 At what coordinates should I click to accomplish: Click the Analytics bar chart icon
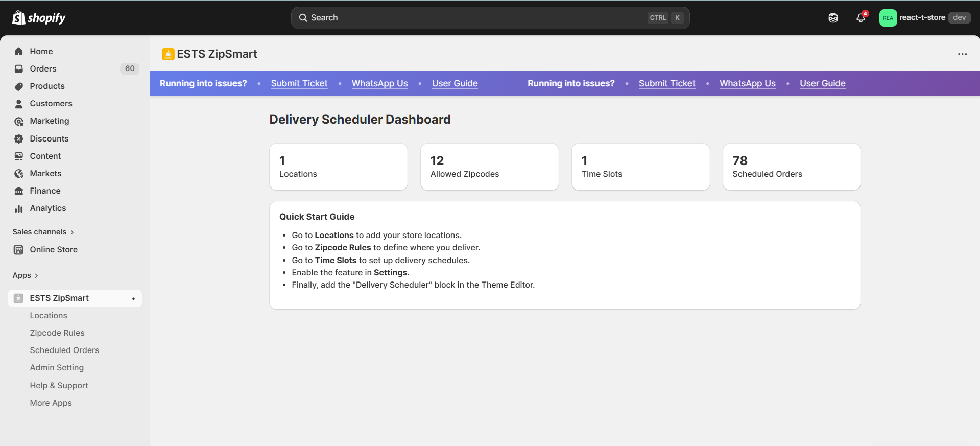19,208
